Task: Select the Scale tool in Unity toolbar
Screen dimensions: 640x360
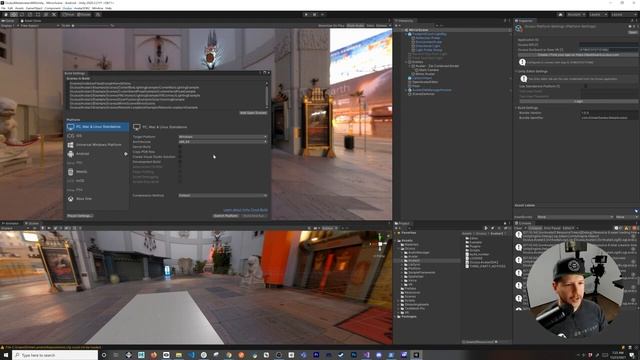Action: (30, 14)
